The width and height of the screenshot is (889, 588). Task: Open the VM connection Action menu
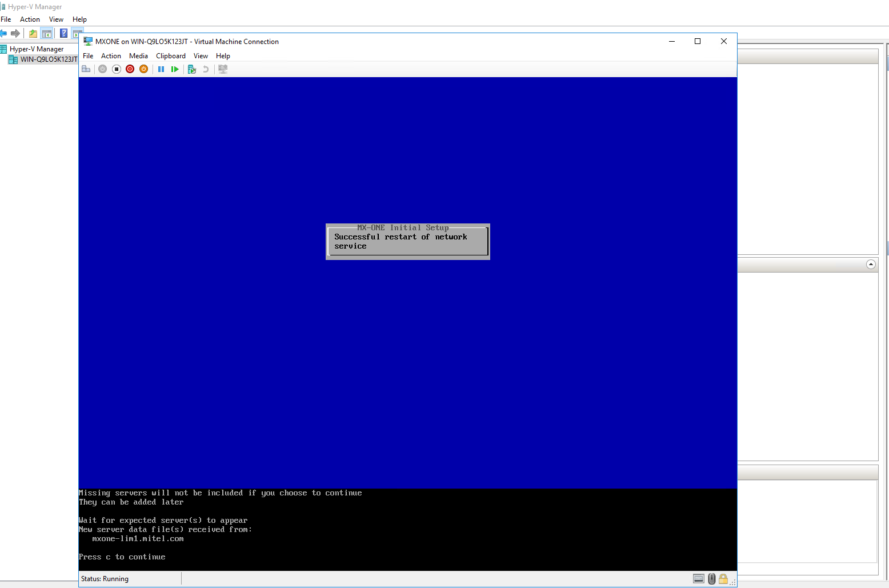click(x=111, y=56)
